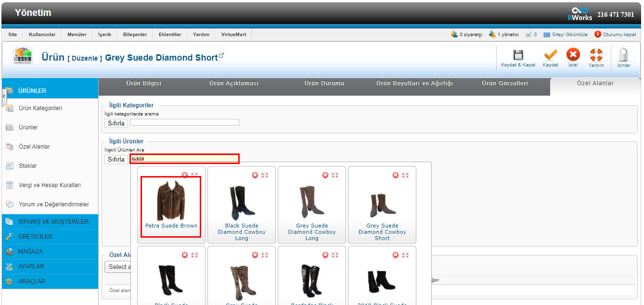Go to Ürün Kategorileri in the sidebar
Image resolution: width=644 pixels, height=305 pixels.
40,108
